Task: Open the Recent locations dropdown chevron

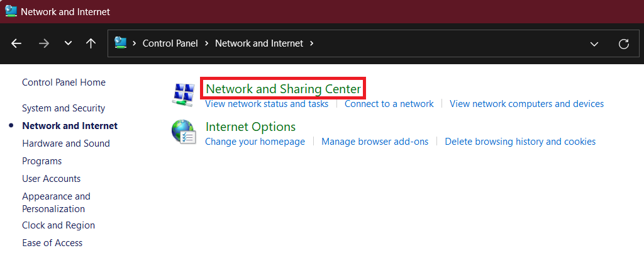Action: [x=68, y=43]
